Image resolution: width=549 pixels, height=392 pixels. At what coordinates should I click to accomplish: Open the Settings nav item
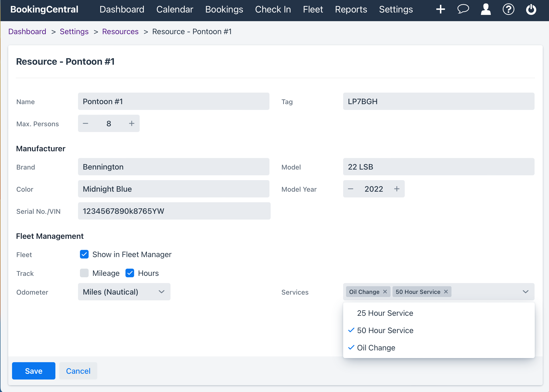point(396,9)
